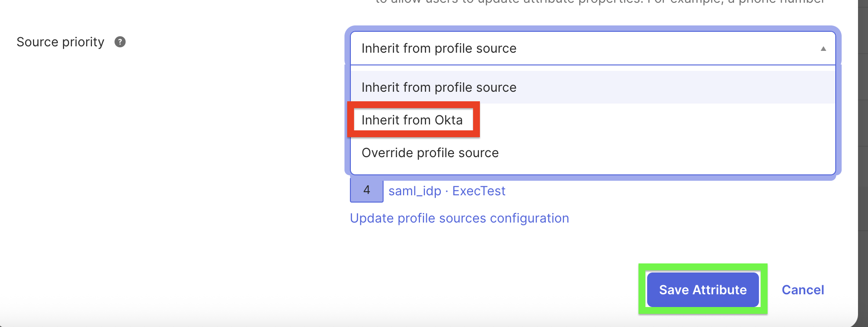The width and height of the screenshot is (868, 327).
Task: Open the Source priority help tooltip icon
Action: pyautogui.click(x=120, y=42)
